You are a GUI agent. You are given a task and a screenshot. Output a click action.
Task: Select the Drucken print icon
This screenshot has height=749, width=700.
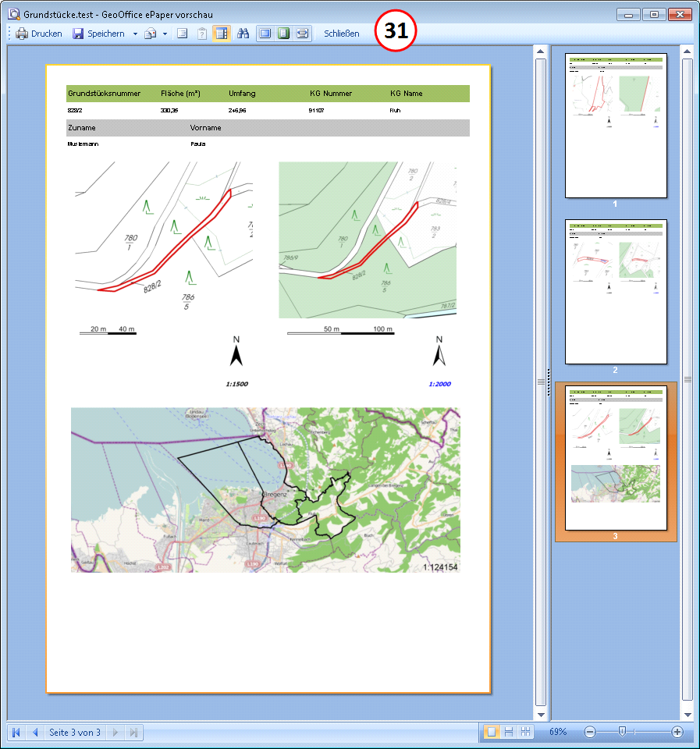click(x=22, y=33)
